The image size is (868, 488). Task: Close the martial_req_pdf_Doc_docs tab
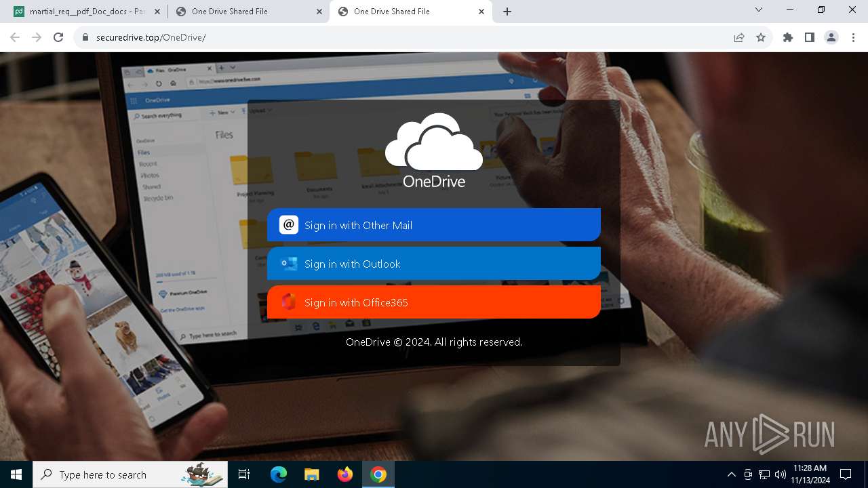tap(157, 12)
